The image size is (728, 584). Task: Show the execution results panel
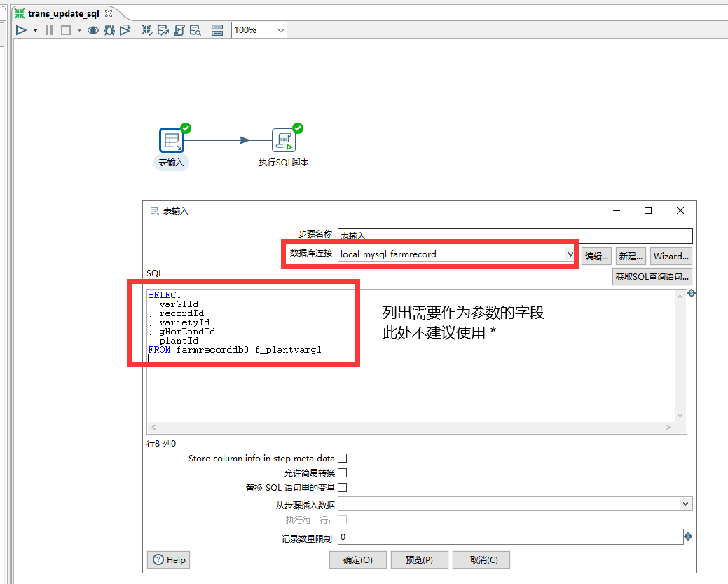[217, 29]
